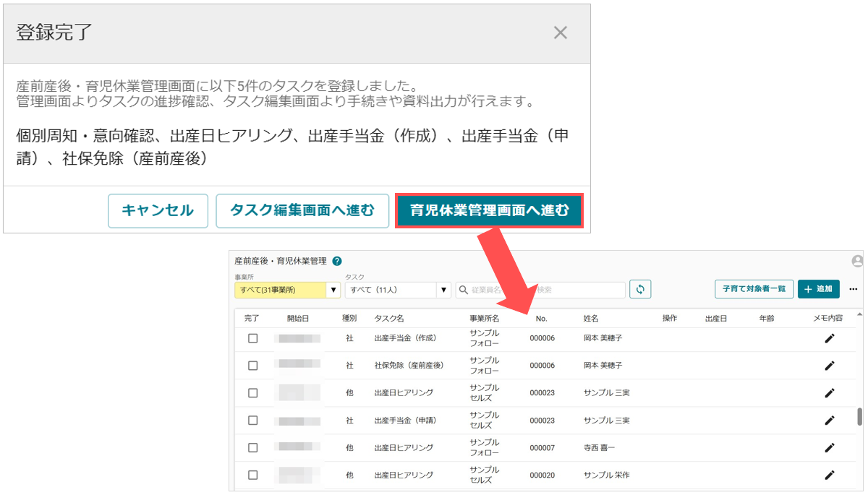Click the 操作 column header

click(670, 318)
